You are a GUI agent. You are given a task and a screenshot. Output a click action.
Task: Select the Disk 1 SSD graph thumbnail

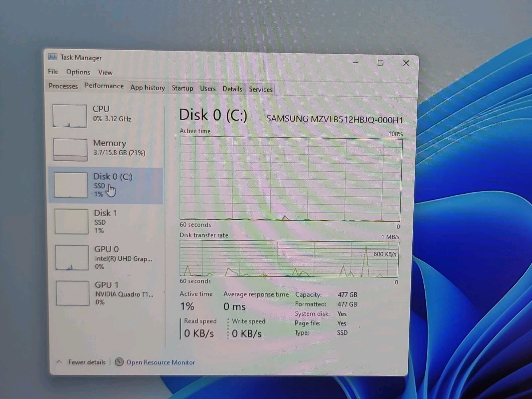pyautogui.click(x=71, y=221)
